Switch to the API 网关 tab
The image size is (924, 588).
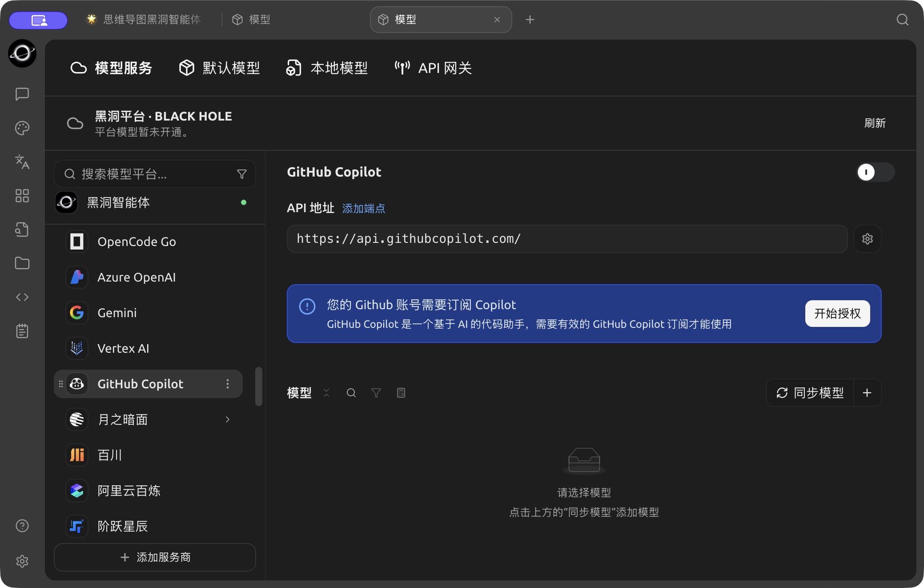pos(433,68)
